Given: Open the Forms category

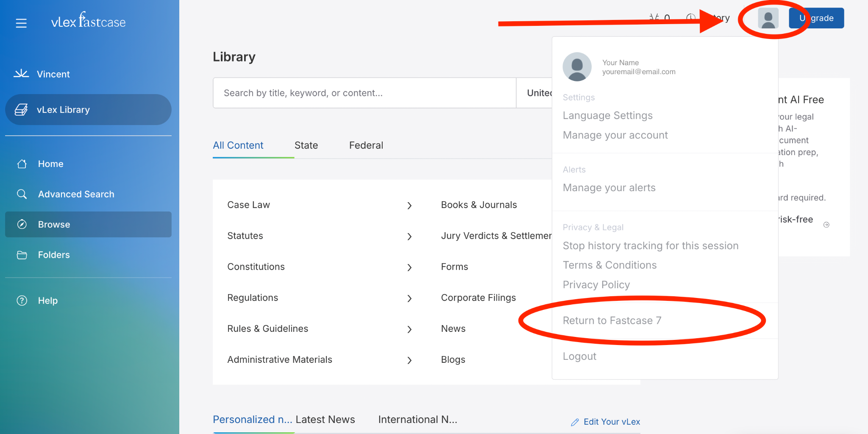Looking at the screenshot, I should click(x=454, y=267).
